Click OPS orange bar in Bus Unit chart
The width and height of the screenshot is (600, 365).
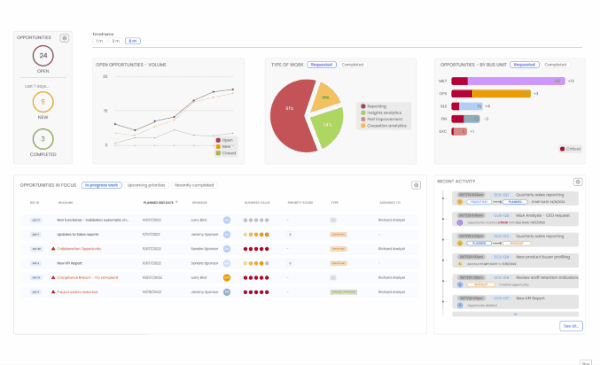[501, 94]
